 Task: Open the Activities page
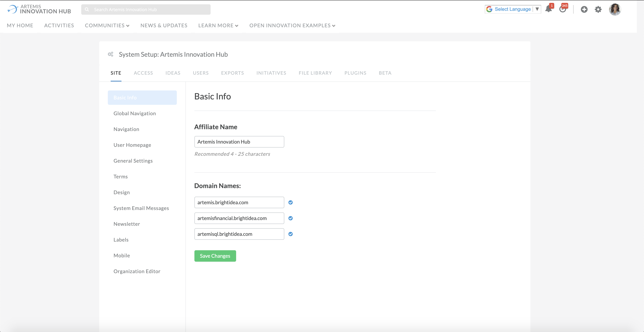coord(59,25)
